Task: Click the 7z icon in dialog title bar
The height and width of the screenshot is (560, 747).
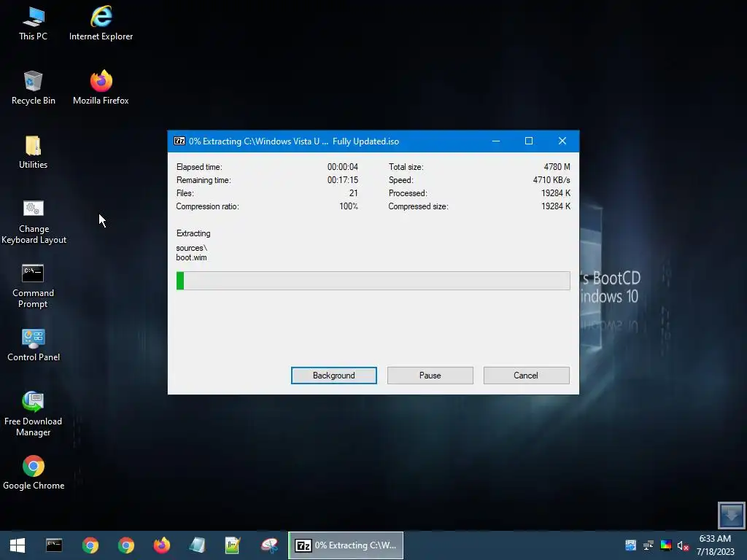Action: (x=179, y=141)
